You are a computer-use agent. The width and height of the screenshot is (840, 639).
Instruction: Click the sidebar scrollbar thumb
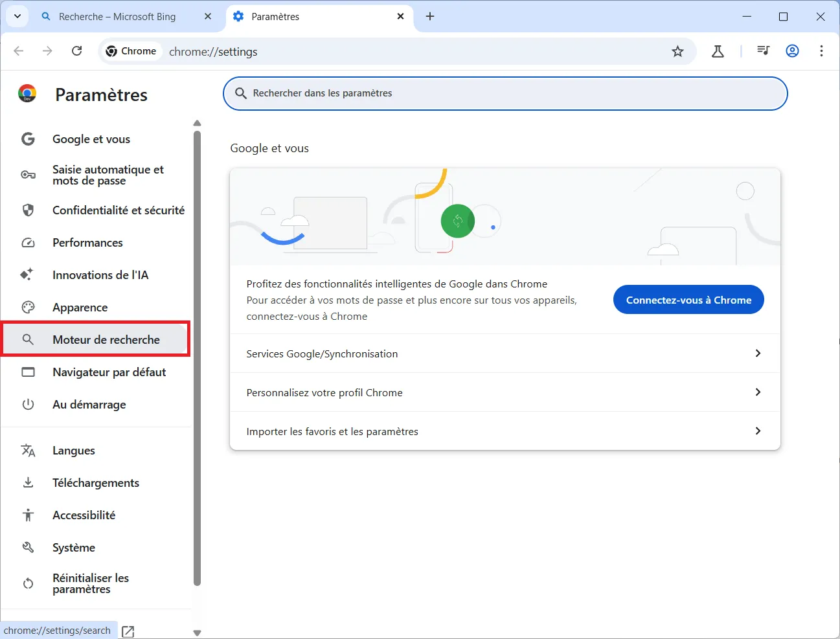tap(198, 358)
